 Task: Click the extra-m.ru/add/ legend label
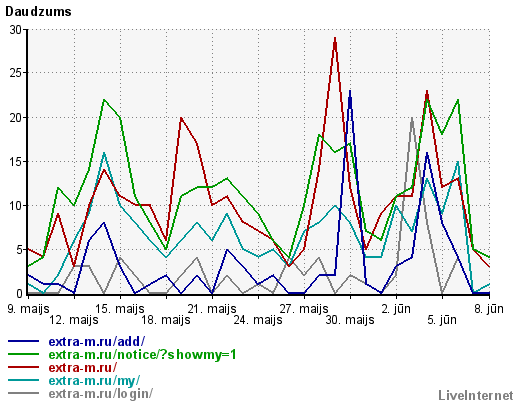(x=97, y=341)
